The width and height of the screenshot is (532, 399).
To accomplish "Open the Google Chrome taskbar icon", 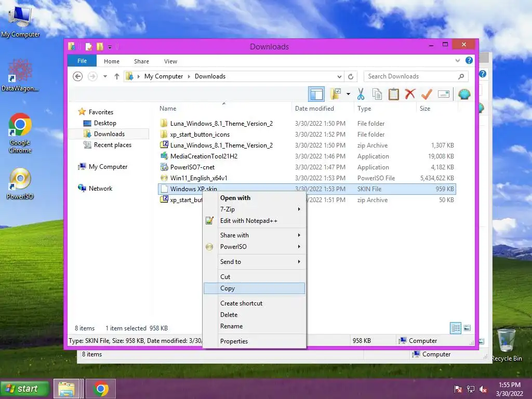I will [100, 389].
